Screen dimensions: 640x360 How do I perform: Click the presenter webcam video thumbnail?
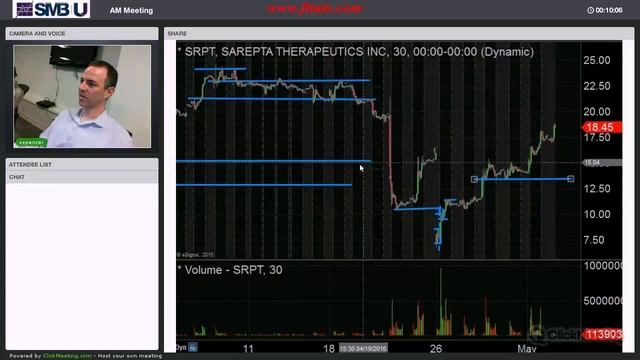[82, 96]
